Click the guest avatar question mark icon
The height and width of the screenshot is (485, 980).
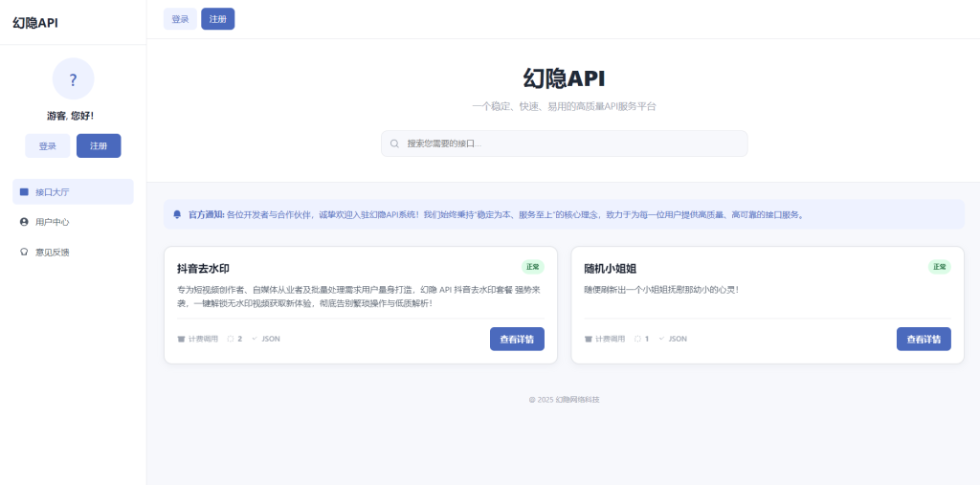tap(73, 78)
